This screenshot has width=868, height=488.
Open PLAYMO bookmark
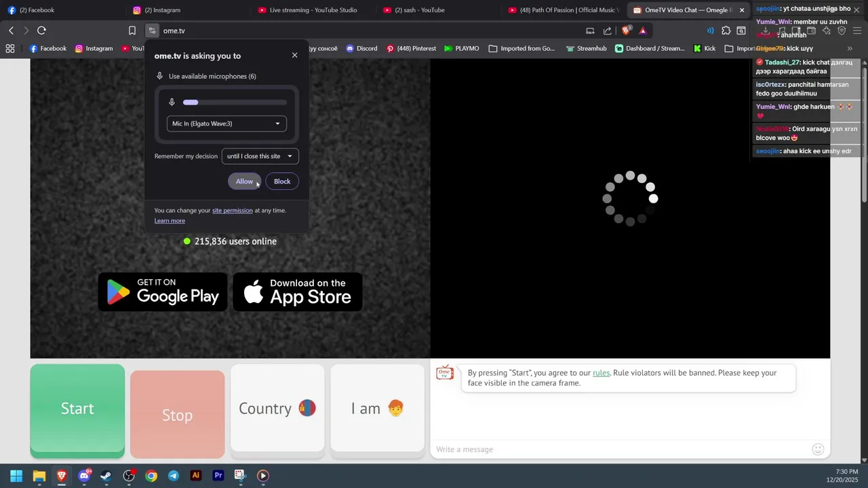coord(462,48)
